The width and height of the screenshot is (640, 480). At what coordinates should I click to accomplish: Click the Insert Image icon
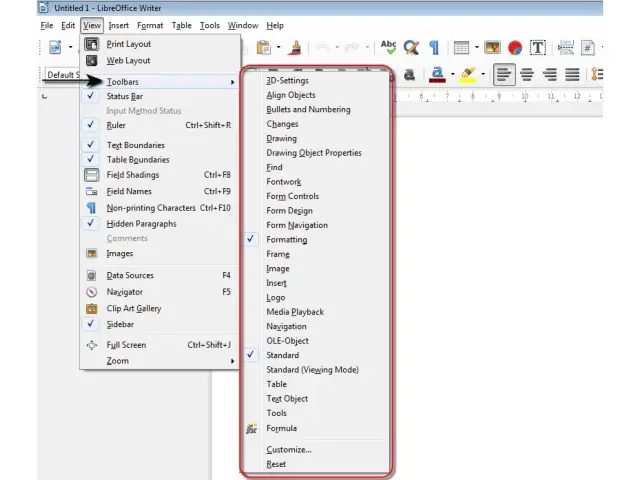click(492, 47)
